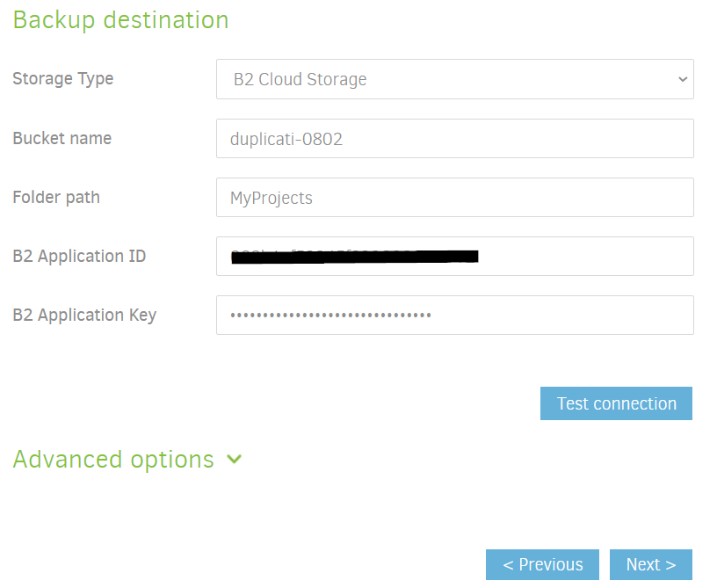The width and height of the screenshot is (717, 588).
Task: Click the blacked-out Application ID value
Action: (355, 257)
